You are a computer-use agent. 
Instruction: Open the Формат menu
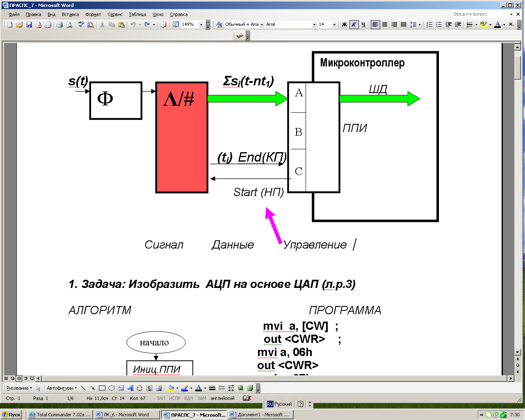[93, 14]
